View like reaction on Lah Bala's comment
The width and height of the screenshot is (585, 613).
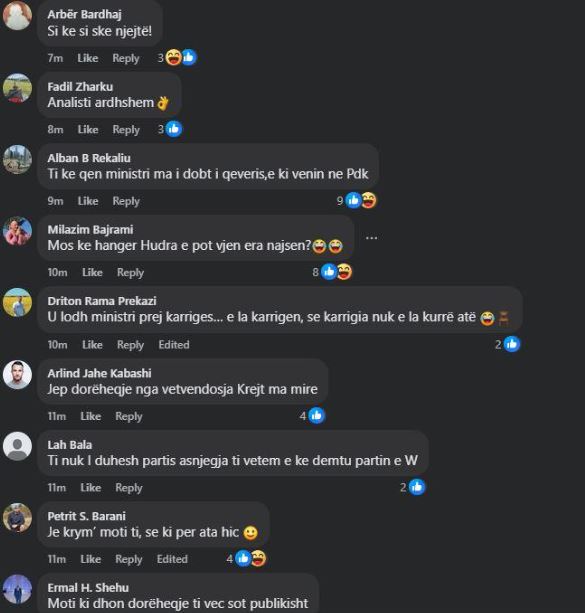point(417,487)
